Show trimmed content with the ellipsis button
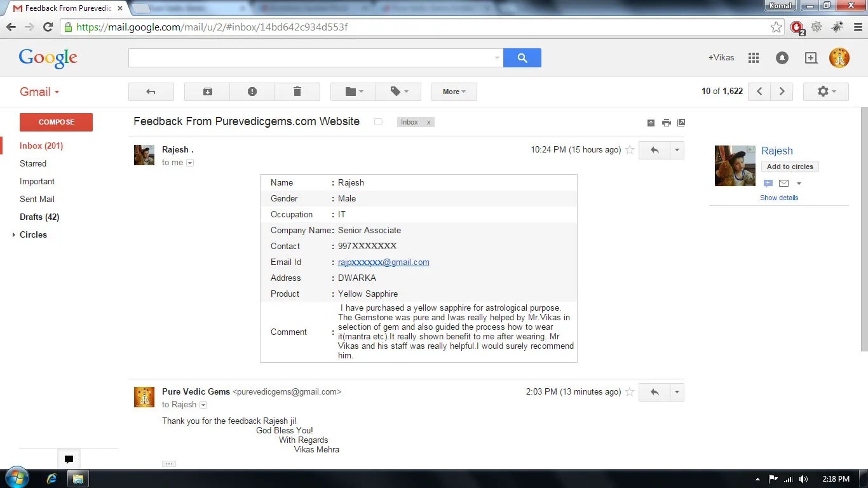 169,464
